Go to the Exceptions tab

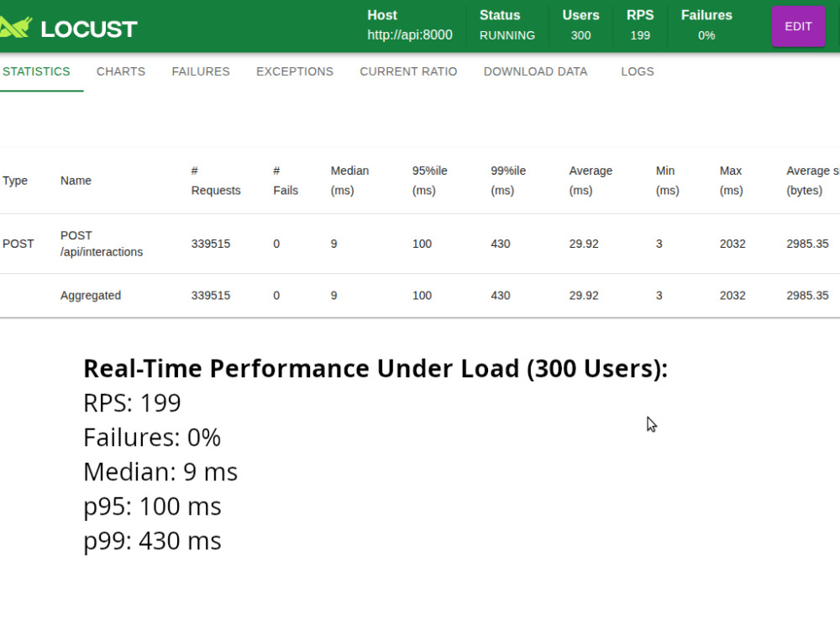coord(295,71)
